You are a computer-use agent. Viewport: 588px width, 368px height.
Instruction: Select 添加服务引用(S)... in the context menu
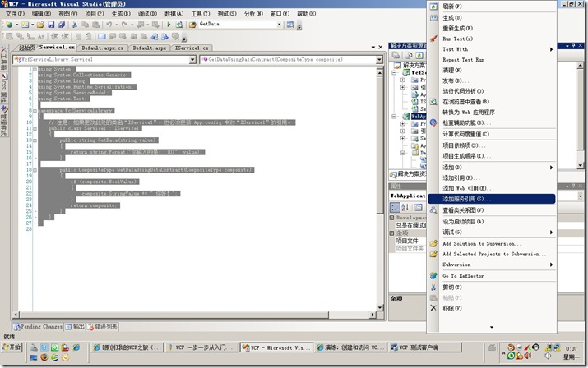(x=491, y=199)
